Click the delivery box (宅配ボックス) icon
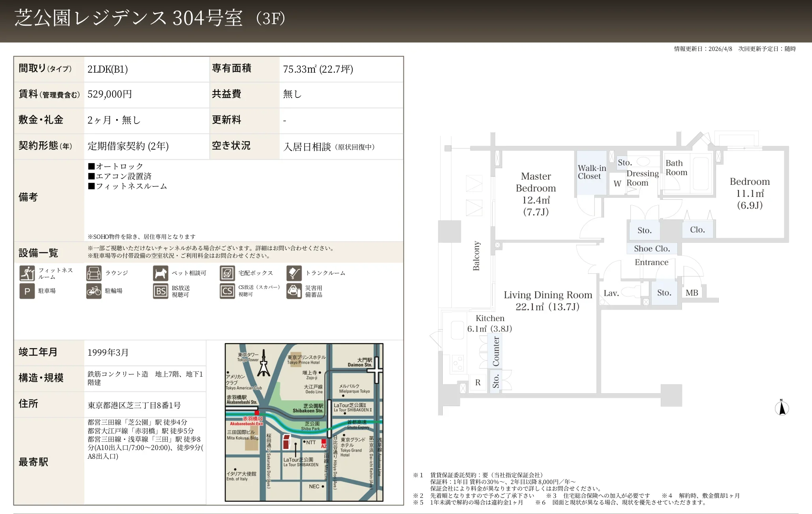This screenshot has width=812, height=514. (227, 273)
